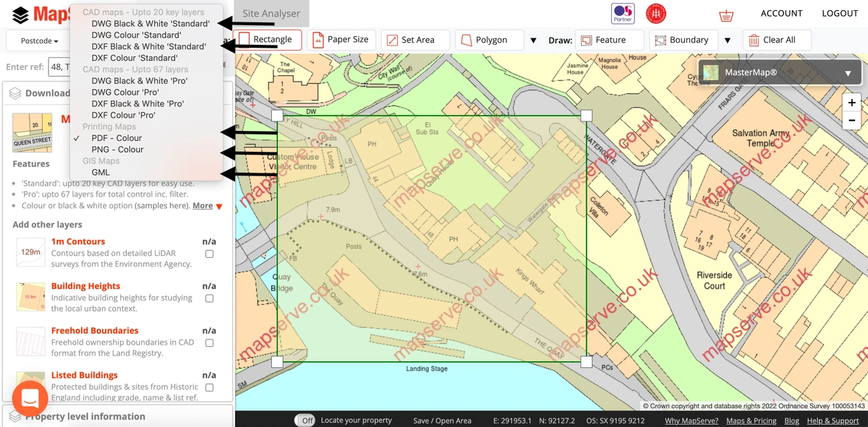Image resolution: width=868 pixels, height=427 pixels.
Task: Click the Freehold Boundaries thumbnail icon
Action: pyautogui.click(x=30, y=342)
